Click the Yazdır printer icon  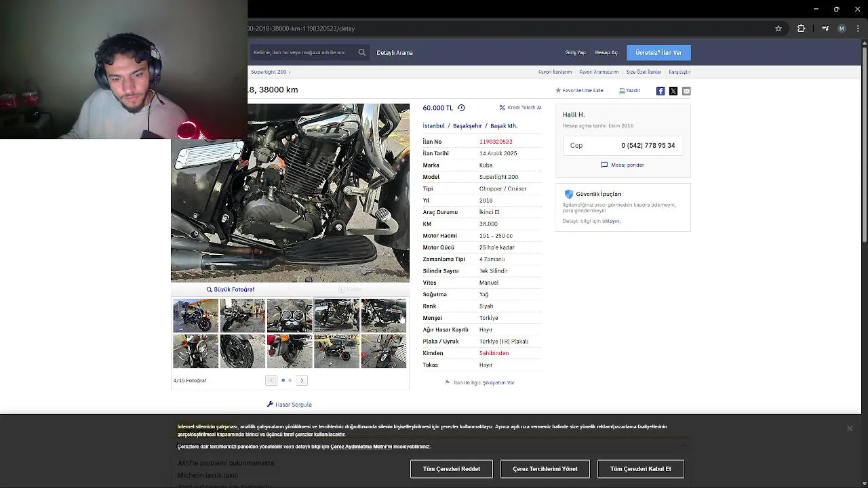tap(622, 90)
